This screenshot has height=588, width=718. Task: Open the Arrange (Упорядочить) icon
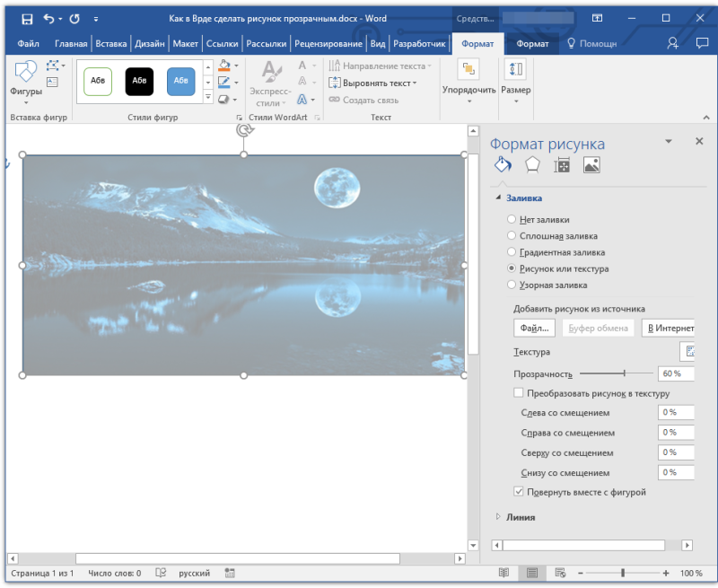[468, 69]
